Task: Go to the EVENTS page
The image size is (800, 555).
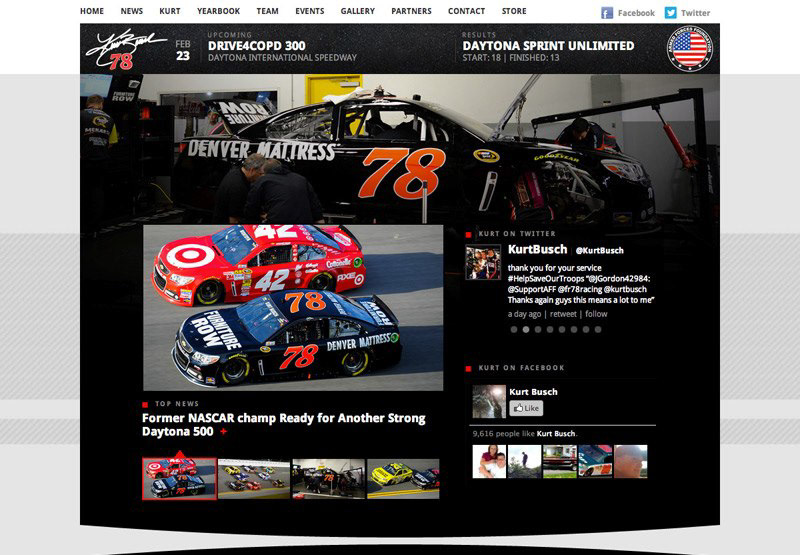Action: pyautogui.click(x=310, y=11)
